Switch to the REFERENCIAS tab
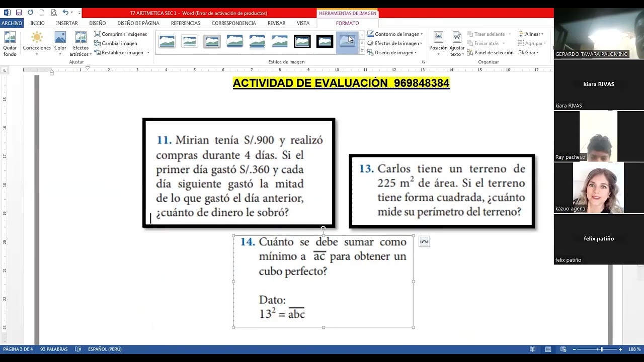The image size is (644, 362). [186, 23]
